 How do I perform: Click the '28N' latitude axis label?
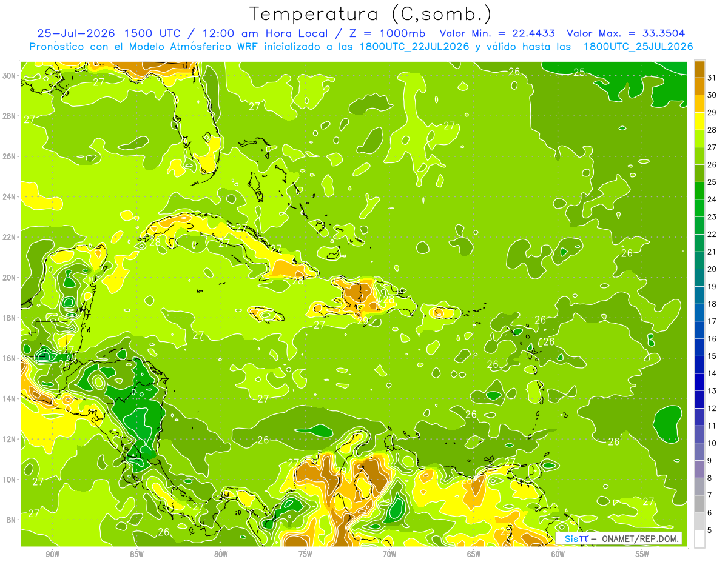coord(8,116)
